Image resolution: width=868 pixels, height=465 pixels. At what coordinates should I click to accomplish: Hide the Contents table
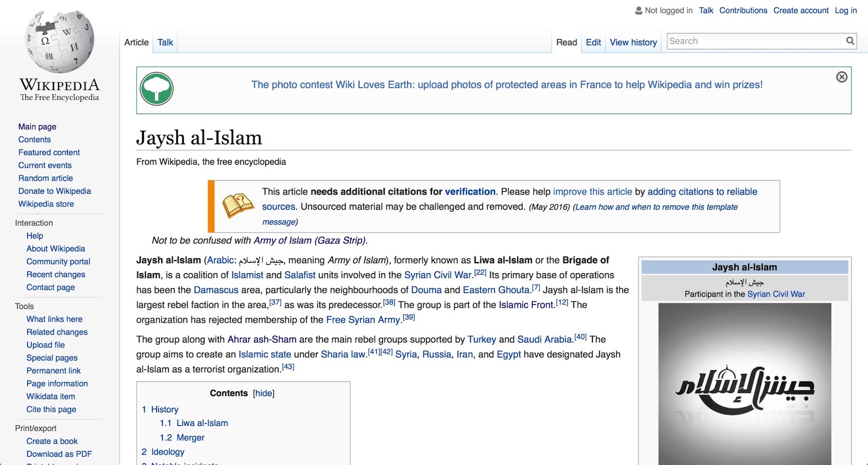tap(264, 393)
